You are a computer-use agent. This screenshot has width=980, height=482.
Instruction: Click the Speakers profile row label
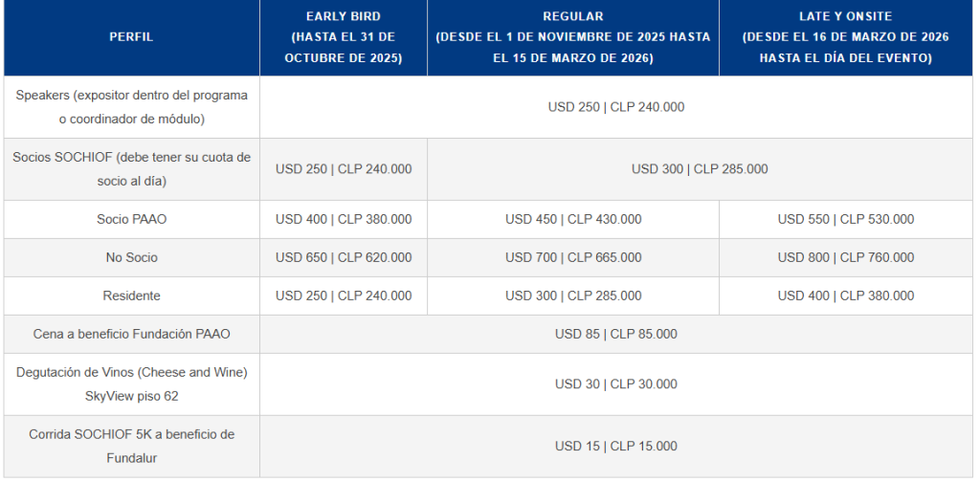click(132, 107)
